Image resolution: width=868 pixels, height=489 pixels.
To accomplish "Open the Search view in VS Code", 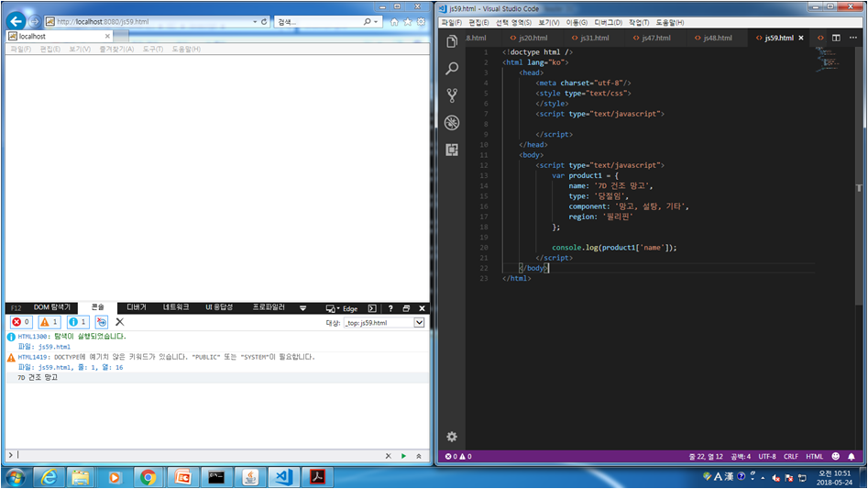I will (452, 68).
